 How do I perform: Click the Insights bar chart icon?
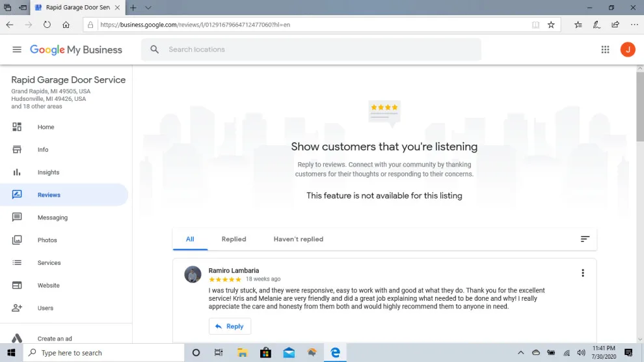click(x=17, y=172)
